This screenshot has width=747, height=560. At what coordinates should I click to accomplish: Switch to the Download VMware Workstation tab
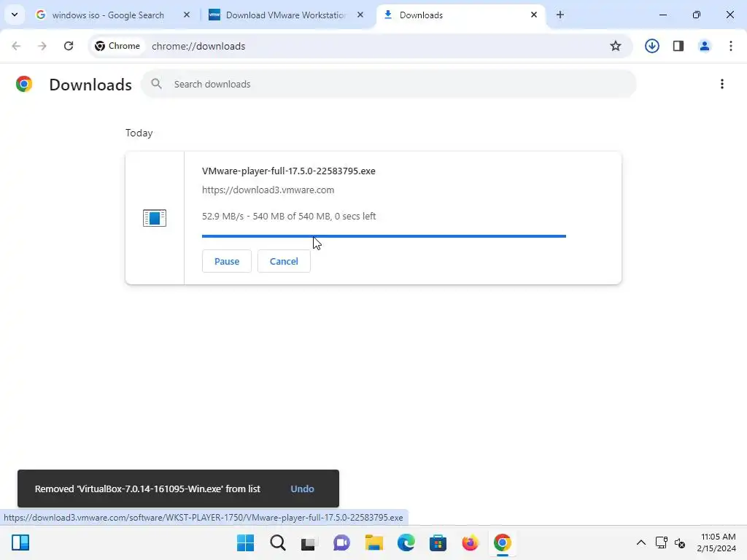tap(286, 15)
